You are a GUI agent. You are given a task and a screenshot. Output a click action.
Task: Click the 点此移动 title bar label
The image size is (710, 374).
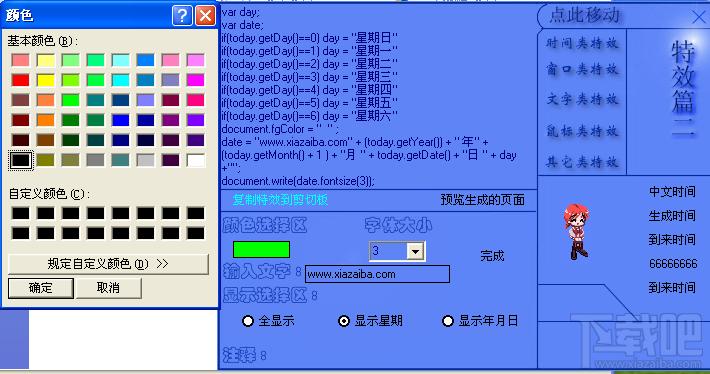(584, 16)
